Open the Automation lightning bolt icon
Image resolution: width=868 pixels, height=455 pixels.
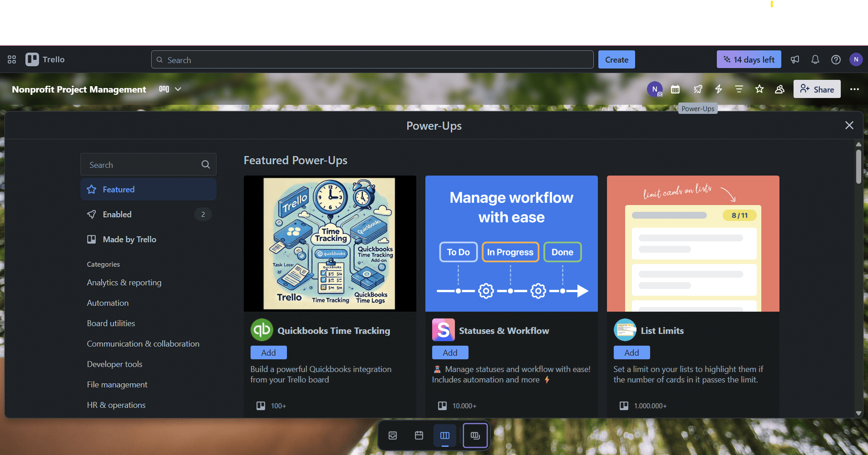[718, 89]
